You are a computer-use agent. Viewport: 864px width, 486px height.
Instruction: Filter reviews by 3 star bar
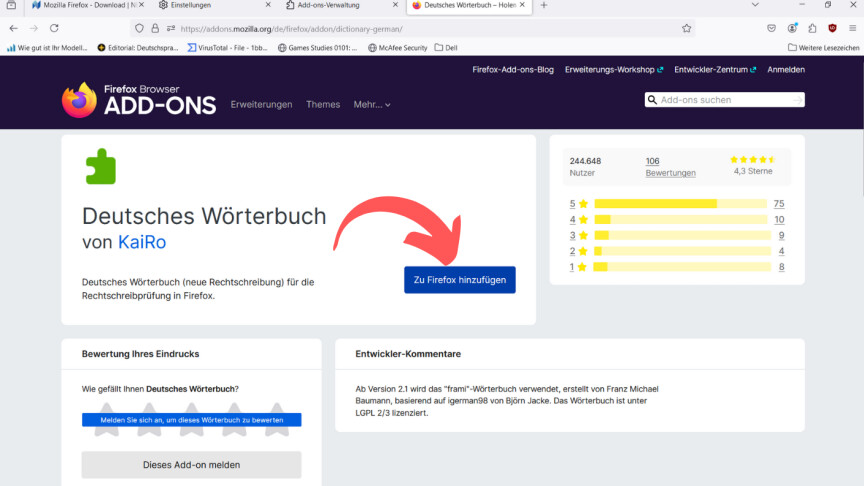683,235
